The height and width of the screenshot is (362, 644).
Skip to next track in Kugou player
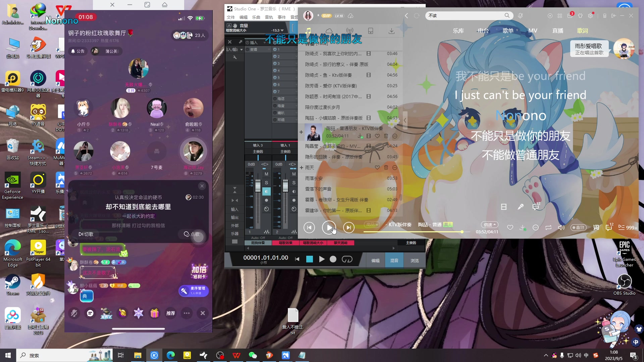point(349,228)
